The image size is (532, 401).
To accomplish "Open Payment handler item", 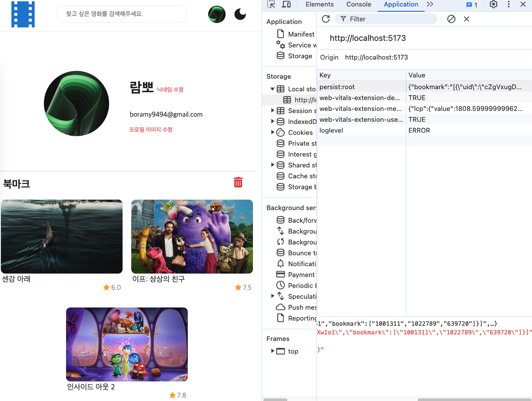I will coord(296,274).
